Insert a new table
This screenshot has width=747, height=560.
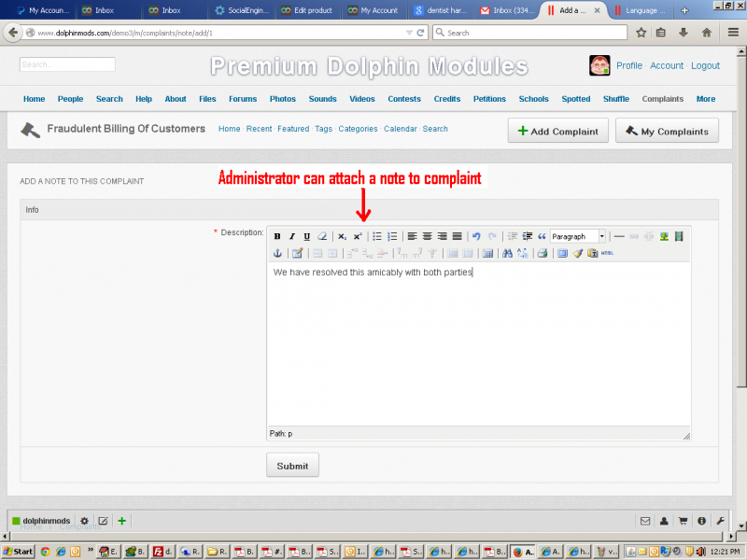tap(487, 253)
